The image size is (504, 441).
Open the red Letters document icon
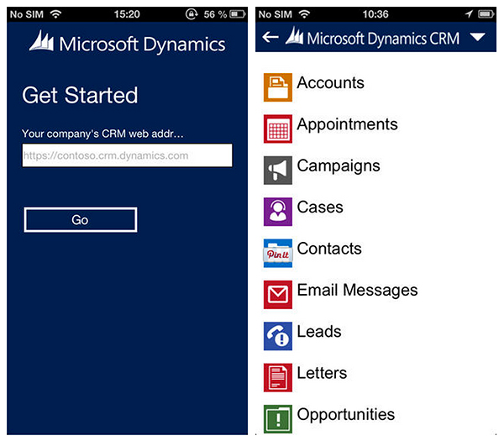click(x=277, y=376)
